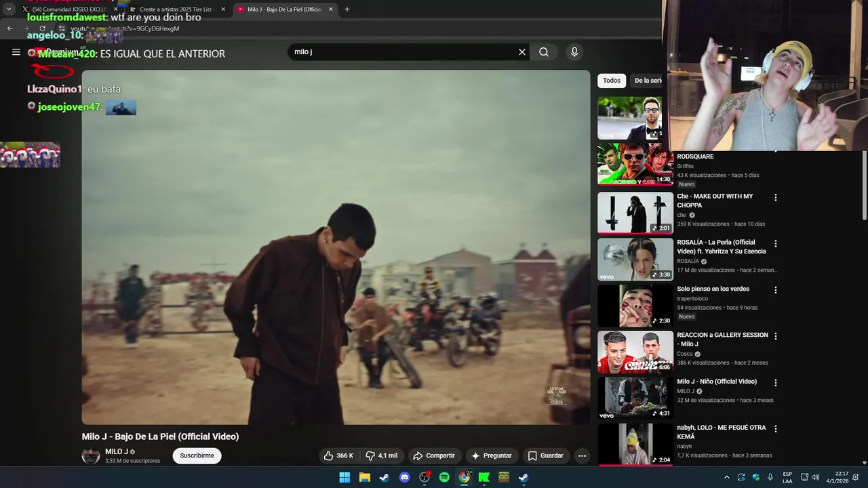Open MILO J channel avatar
The height and width of the screenshot is (488, 868).
tap(91, 455)
